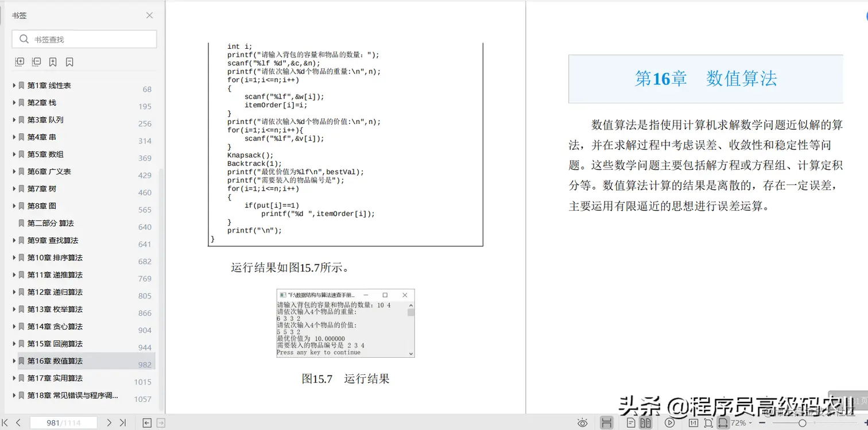Start the slideshow playback icon
Viewport: 868px width, 430px height.
pos(670,423)
